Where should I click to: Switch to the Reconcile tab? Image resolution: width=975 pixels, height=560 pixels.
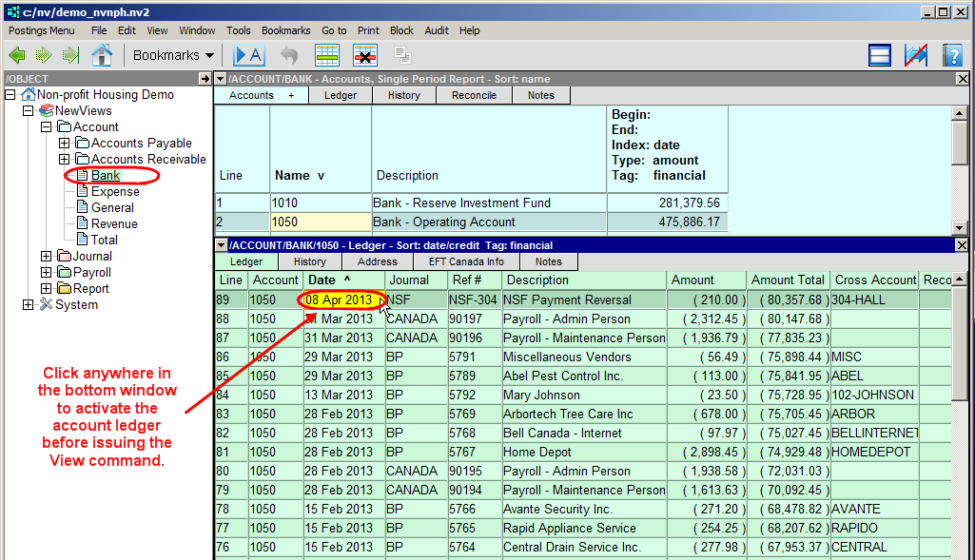(474, 95)
